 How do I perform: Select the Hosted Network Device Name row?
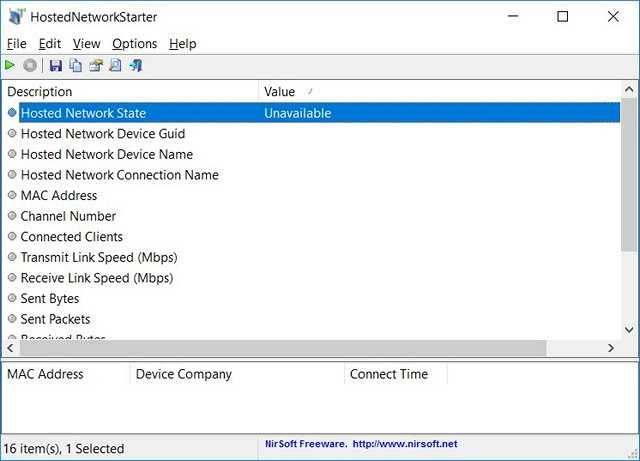(x=313, y=154)
